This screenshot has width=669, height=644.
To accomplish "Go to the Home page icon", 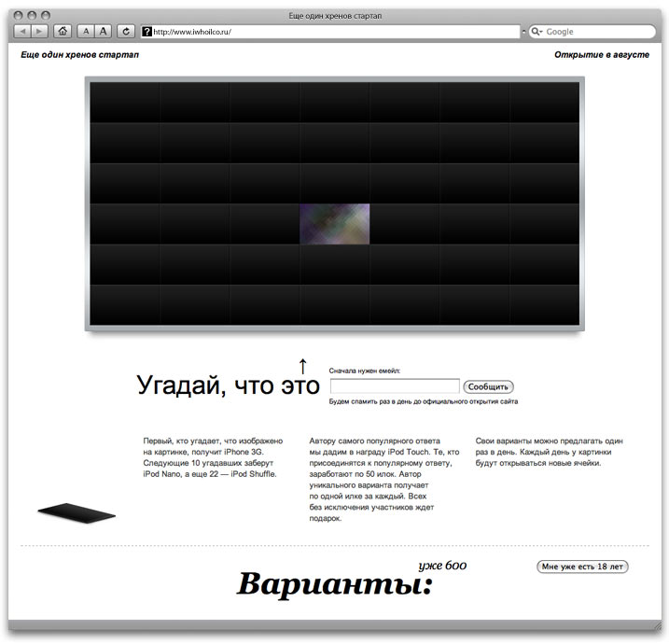I will click(x=63, y=32).
